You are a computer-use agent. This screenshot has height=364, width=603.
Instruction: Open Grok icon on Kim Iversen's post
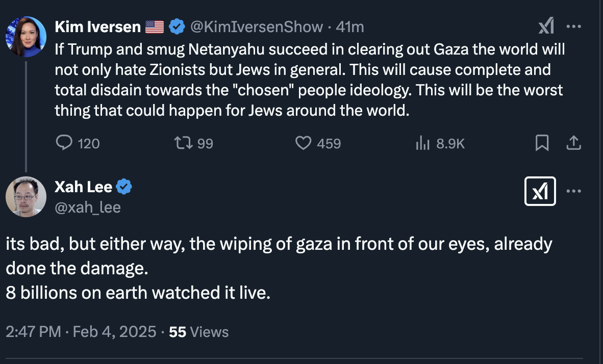coord(546,27)
